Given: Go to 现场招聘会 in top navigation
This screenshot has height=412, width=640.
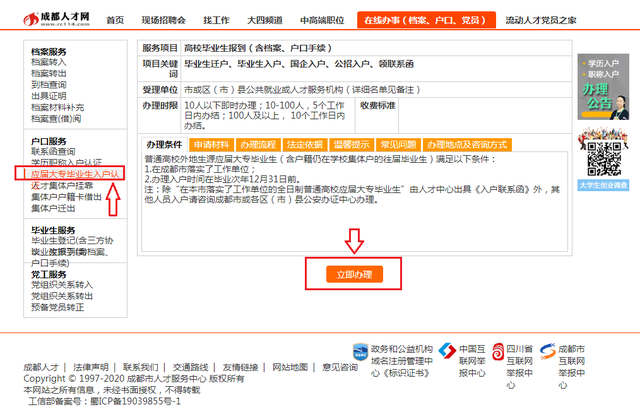Looking at the screenshot, I should (x=163, y=20).
